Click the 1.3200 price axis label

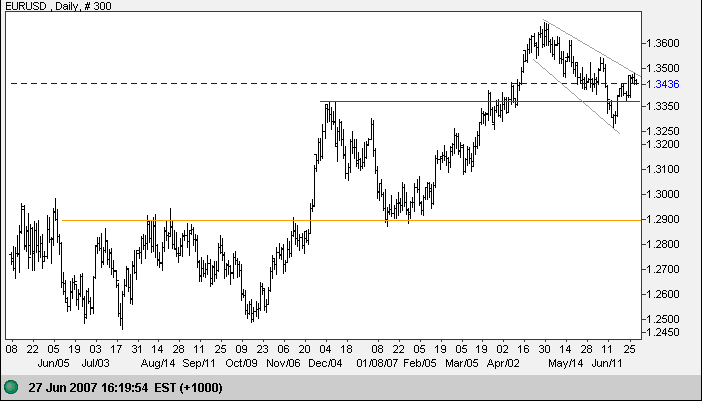click(x=663, y=144)
